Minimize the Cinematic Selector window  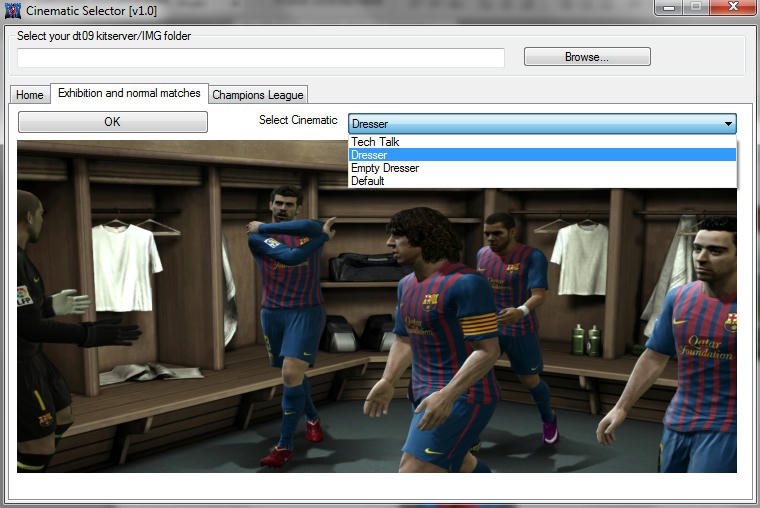click(667, 8)
